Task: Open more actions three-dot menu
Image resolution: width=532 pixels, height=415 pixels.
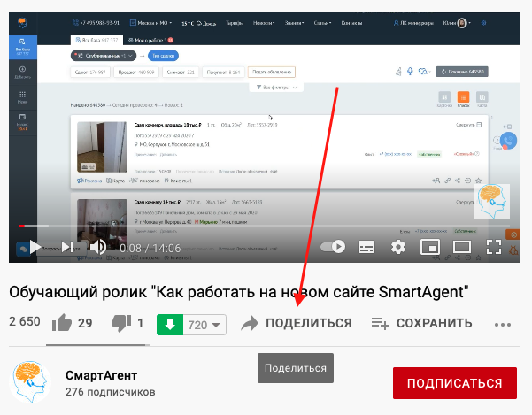Action: [x=503, y=325]
